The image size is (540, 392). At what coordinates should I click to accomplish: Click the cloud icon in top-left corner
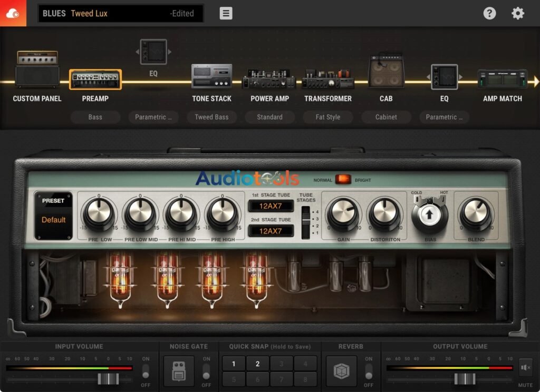point(13,13)
